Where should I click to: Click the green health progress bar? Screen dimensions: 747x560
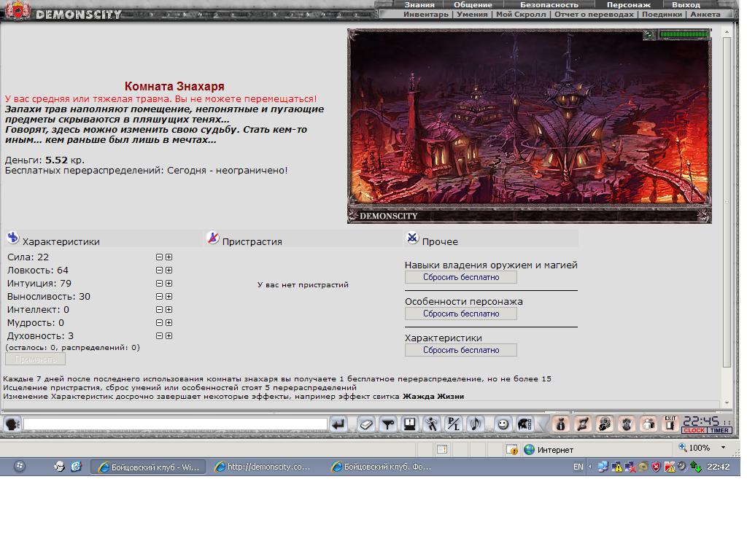(x=684, y=34)
